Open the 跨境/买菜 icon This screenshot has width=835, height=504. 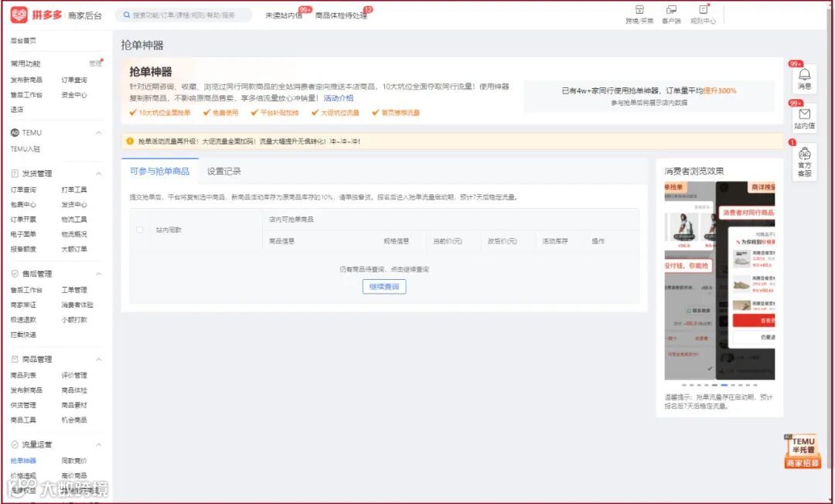[x=639, y=9]
